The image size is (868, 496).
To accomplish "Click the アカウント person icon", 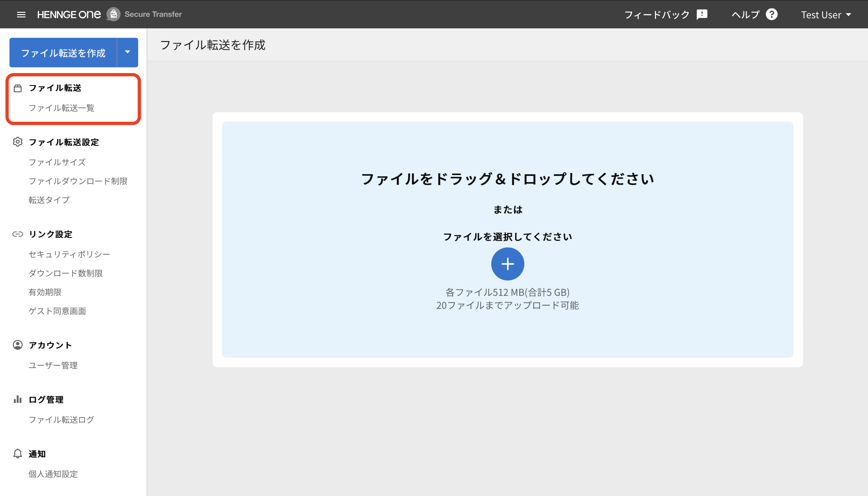I will (18, 345).
